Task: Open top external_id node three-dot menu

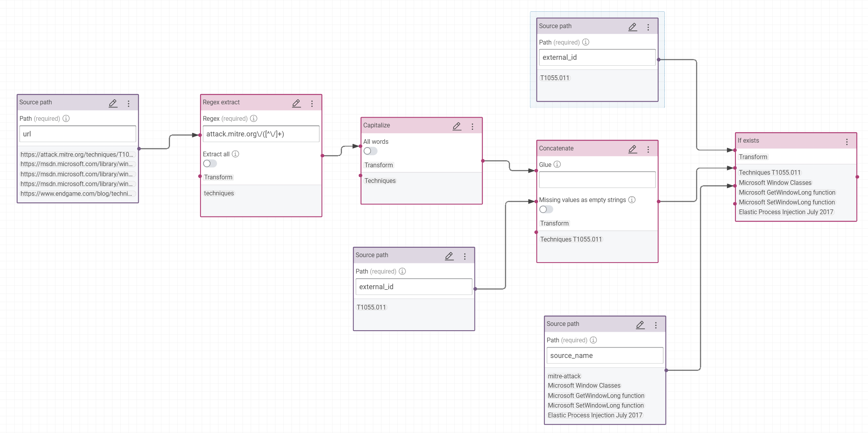Action: click(x=648, y=27)
